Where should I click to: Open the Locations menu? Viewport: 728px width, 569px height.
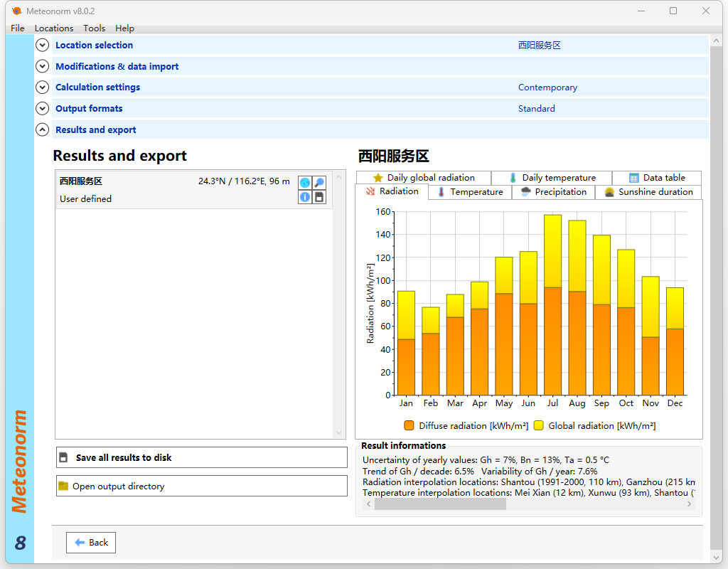(x=54, y=28)
